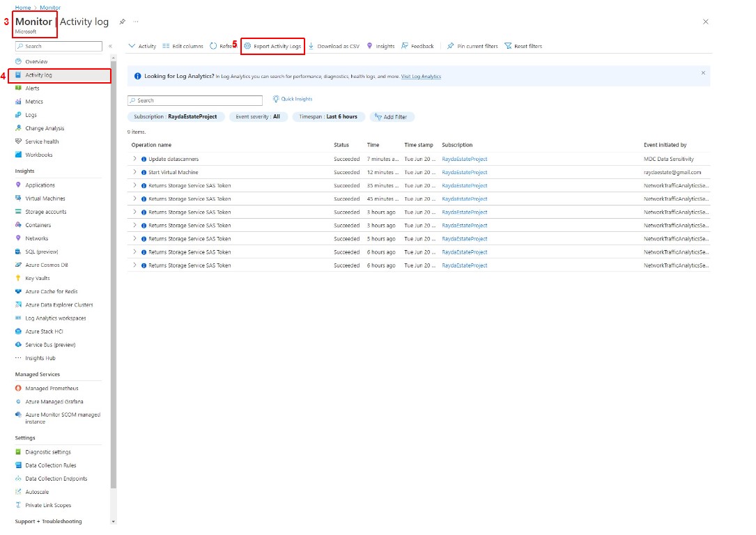The width and height of the screenshot is (756, 535).
Task: Open Data Collection Endpoints
Action: (x=56, y=479)
